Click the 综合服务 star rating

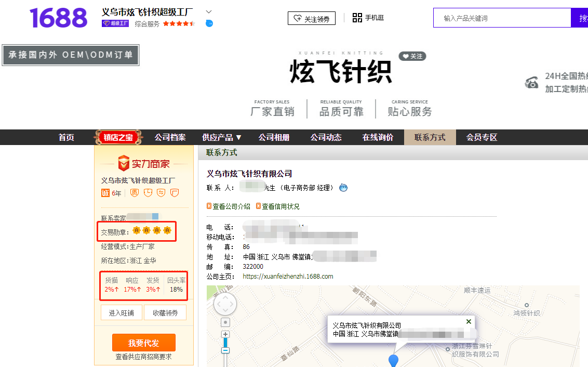tap(179, 23)
